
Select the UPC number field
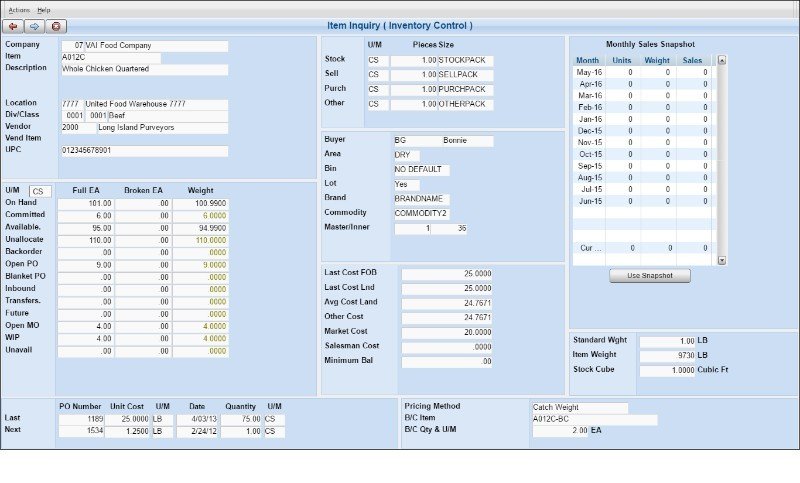(x=144, y=151)
